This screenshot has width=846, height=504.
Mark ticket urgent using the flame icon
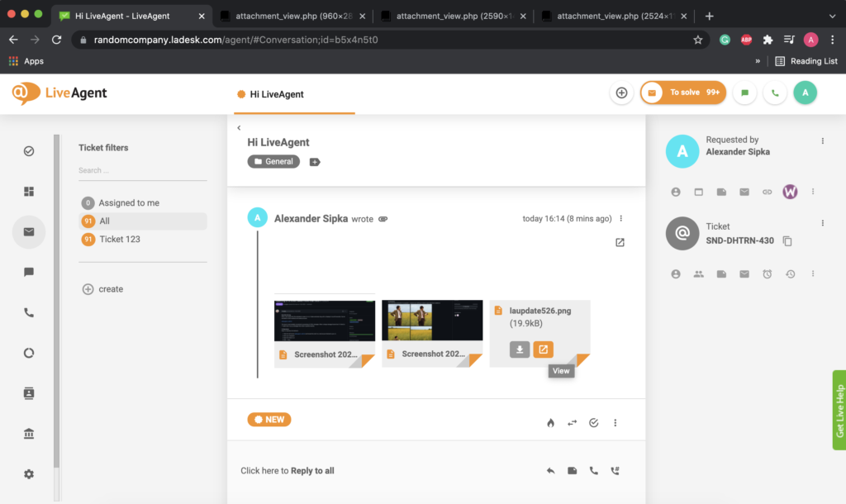click(x=550, y=422)
